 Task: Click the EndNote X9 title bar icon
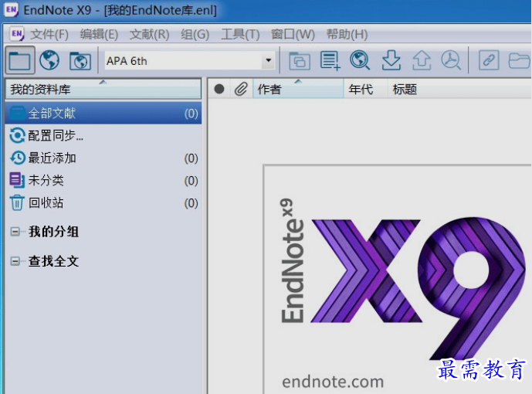(11, 9)
